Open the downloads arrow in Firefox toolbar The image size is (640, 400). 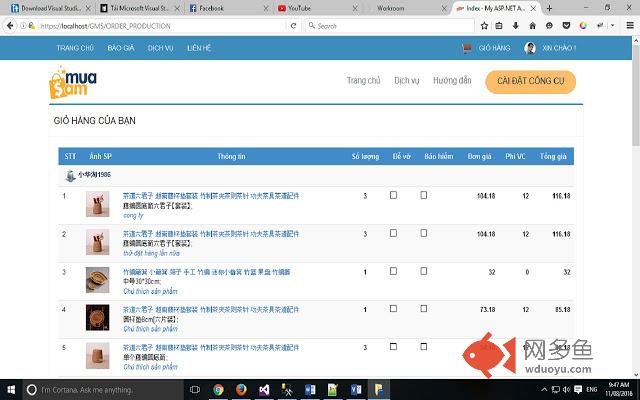click(516, 26)
